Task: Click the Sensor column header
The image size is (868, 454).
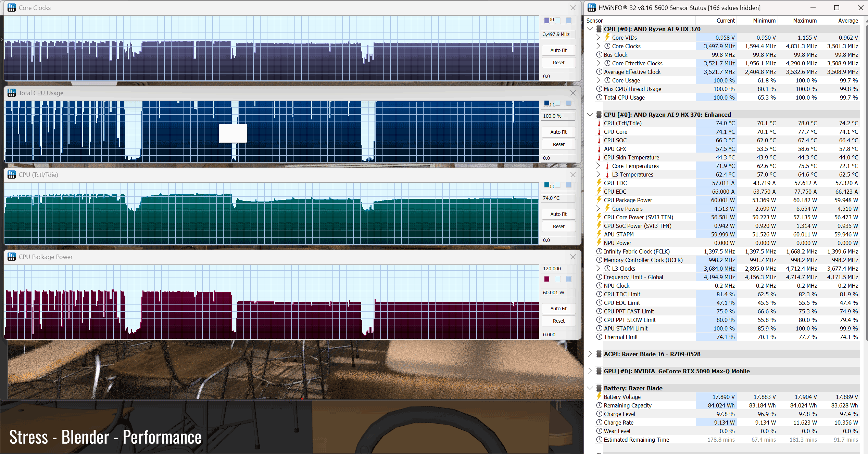Action: click(640, 21)
